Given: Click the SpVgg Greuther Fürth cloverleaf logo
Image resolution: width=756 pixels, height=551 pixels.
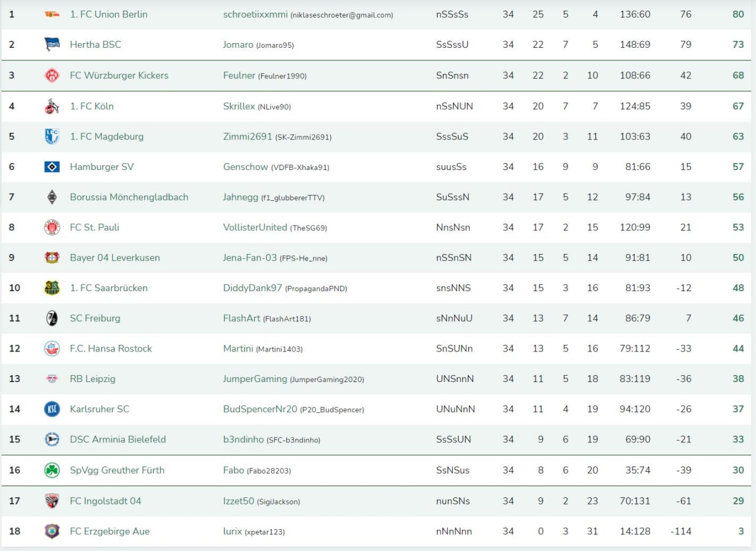Looking at the screenshot, I should click(x=52, y=471).
